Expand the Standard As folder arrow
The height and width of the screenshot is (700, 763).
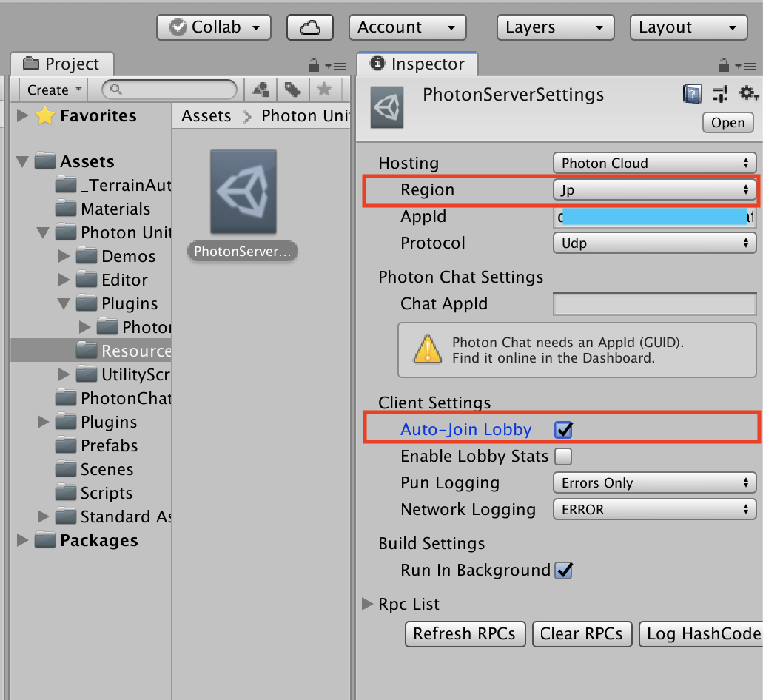[44, 516]
